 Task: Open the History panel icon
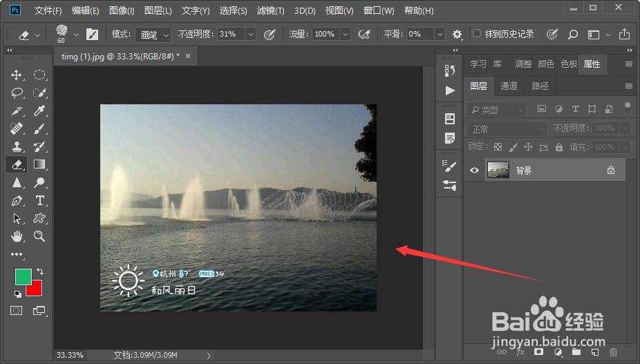[x=449, y=70]
